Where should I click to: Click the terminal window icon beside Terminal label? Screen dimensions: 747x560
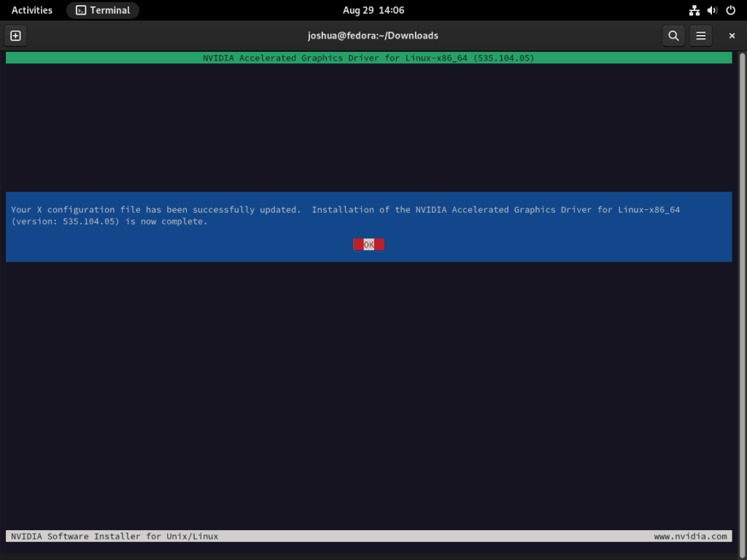point(80,10)
